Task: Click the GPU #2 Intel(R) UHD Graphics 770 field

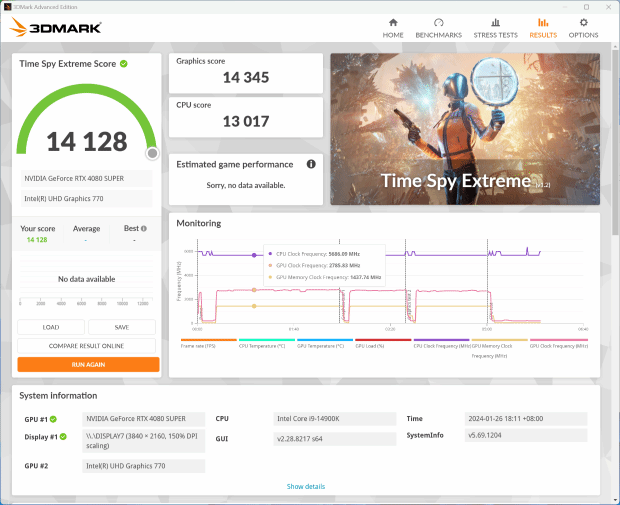Action: (144, 466)
